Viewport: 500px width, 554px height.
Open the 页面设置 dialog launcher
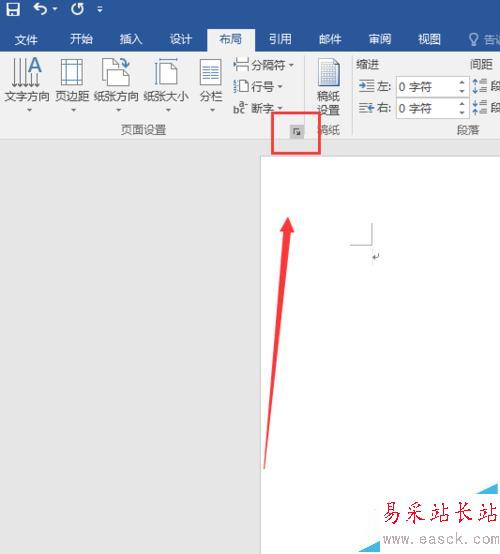click(296, 132)
